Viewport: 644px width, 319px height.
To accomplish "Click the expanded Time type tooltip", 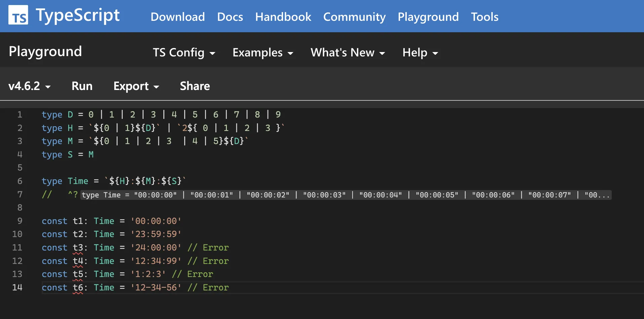I will (346, 195).
